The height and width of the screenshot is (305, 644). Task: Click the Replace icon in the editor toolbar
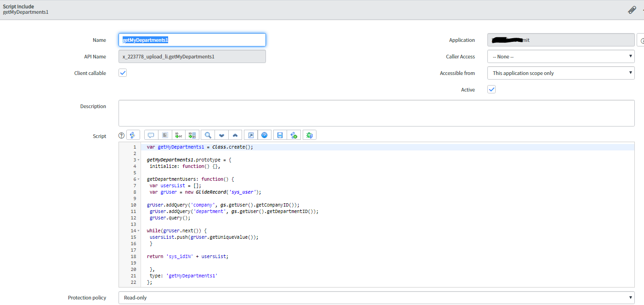(x=178, y=135)
